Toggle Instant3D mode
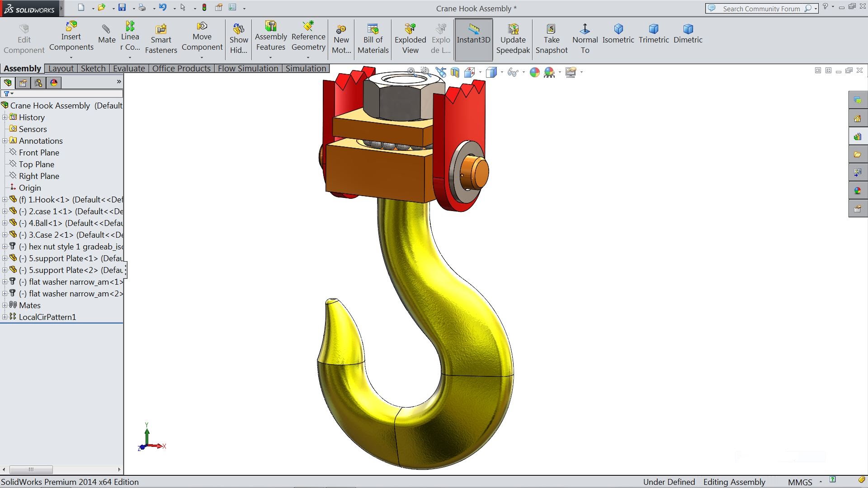This screenshot has height=488, width=868. (x=473, y=39)
